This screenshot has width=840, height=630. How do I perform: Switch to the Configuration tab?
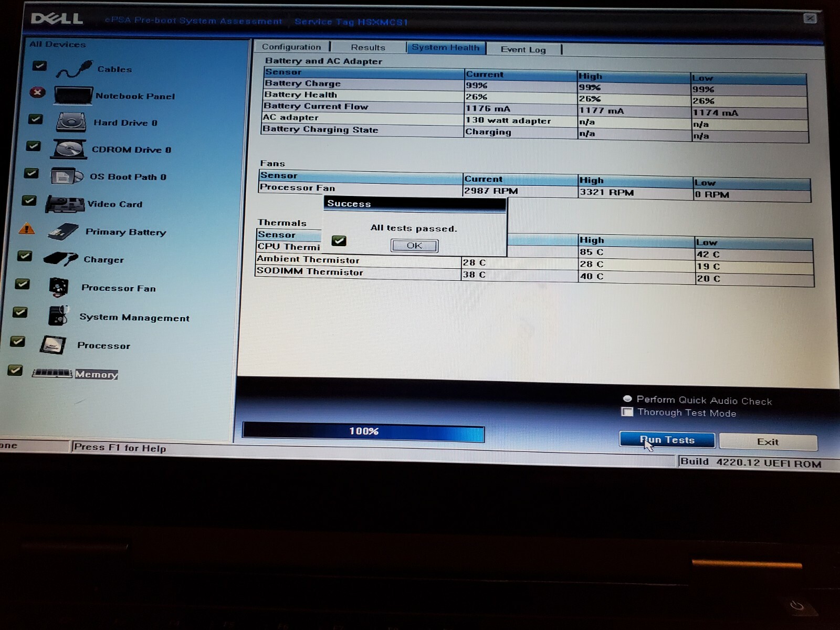click(291, 47)
